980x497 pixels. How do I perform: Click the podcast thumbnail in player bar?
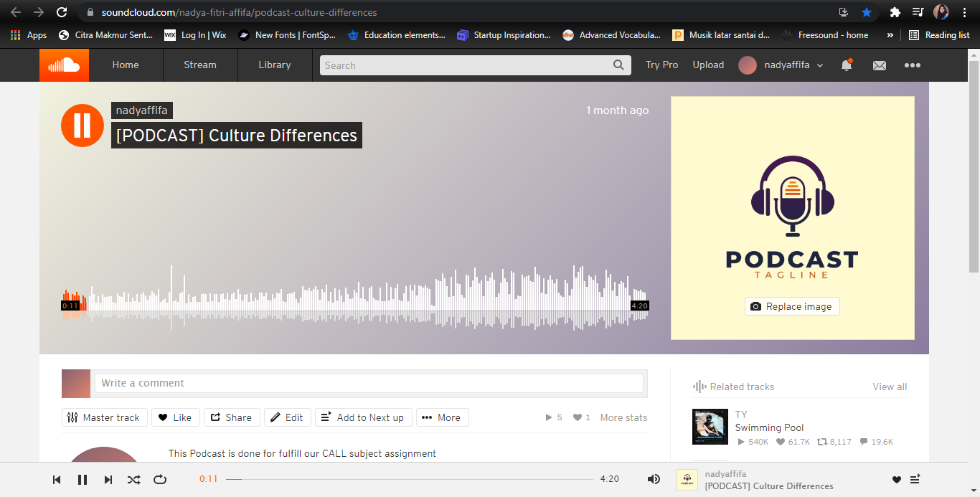(x=687, y=480)
